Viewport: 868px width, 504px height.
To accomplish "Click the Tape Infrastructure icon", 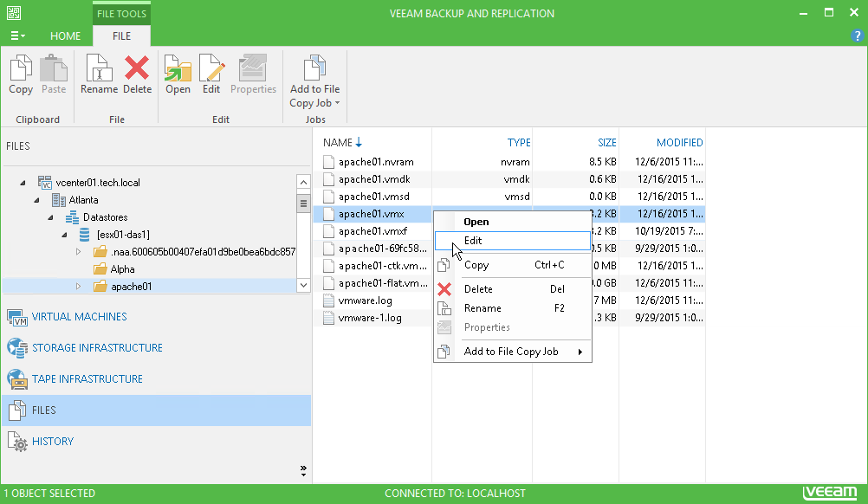I will click(x=17, y=379).
